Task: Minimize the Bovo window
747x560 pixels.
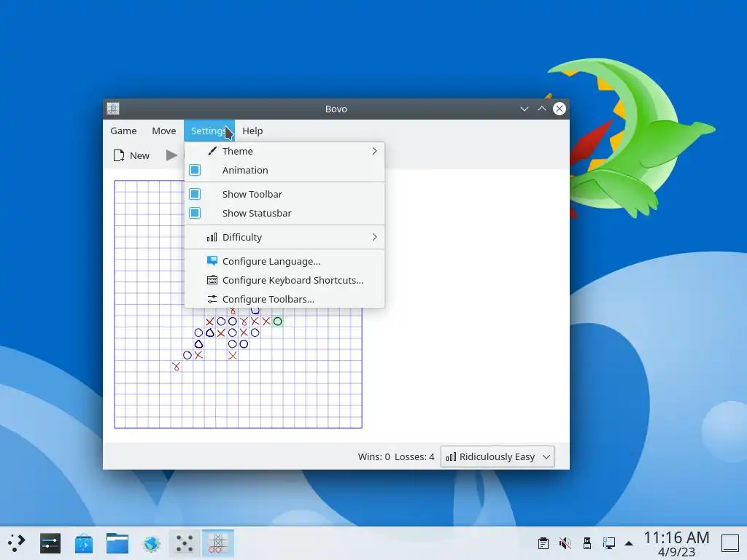Action: (524, 109)
